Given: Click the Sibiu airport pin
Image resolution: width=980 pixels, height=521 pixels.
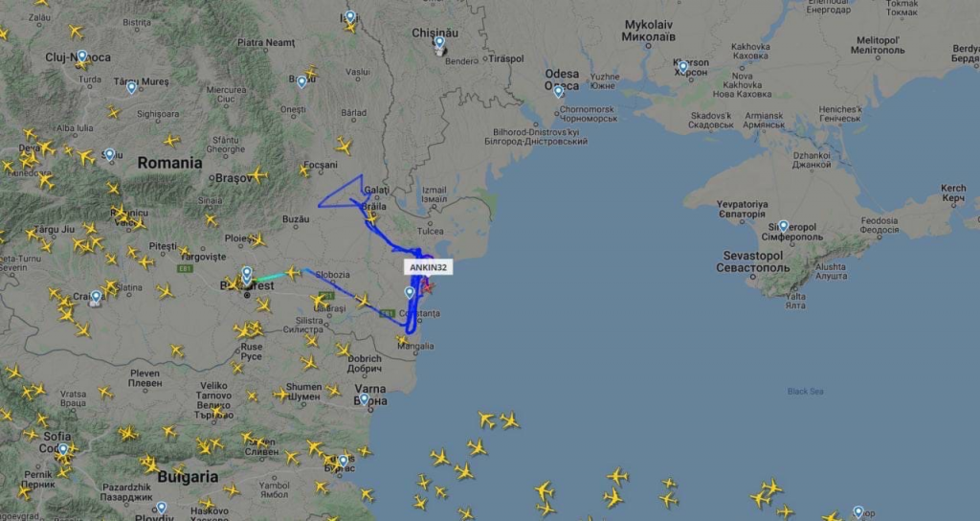Looking at the screenshot, I should (x=109, y=154).
